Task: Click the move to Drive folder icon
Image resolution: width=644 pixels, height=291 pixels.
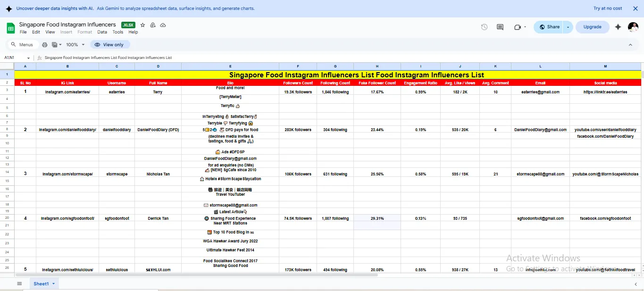Action: tap(153, 25)
